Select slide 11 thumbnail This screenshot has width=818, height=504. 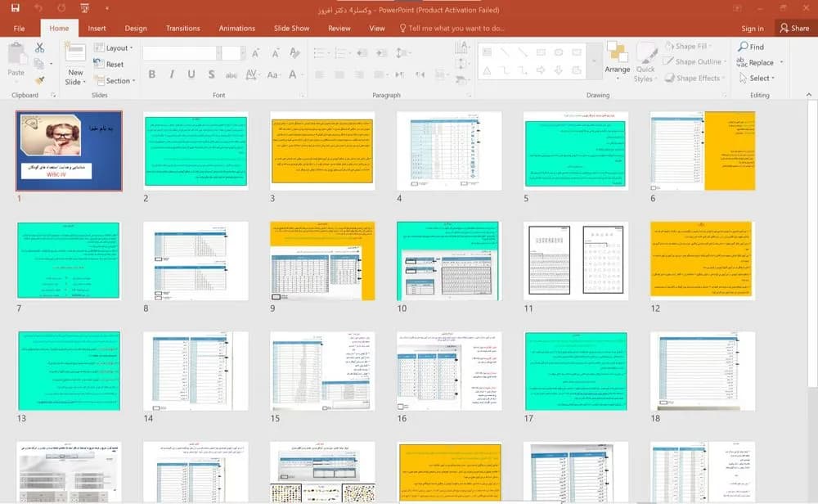(576, 261)
